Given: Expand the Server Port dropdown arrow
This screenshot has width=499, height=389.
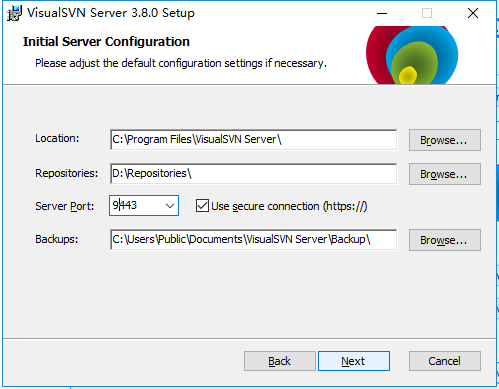Looking at the screenshot, I should [x=170, y=206].
